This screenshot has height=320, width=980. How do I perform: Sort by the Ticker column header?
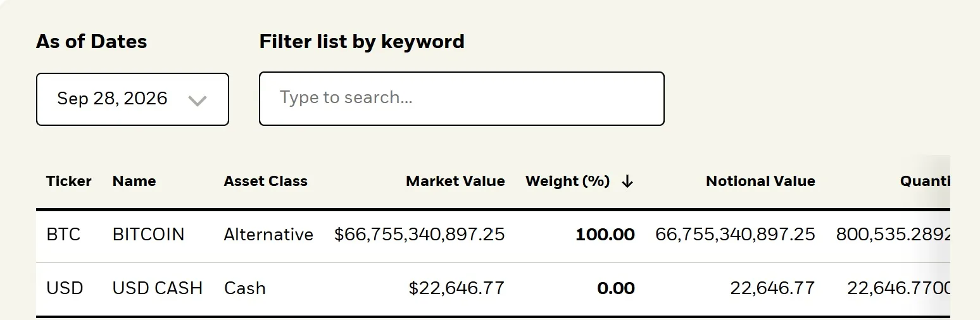69,182
